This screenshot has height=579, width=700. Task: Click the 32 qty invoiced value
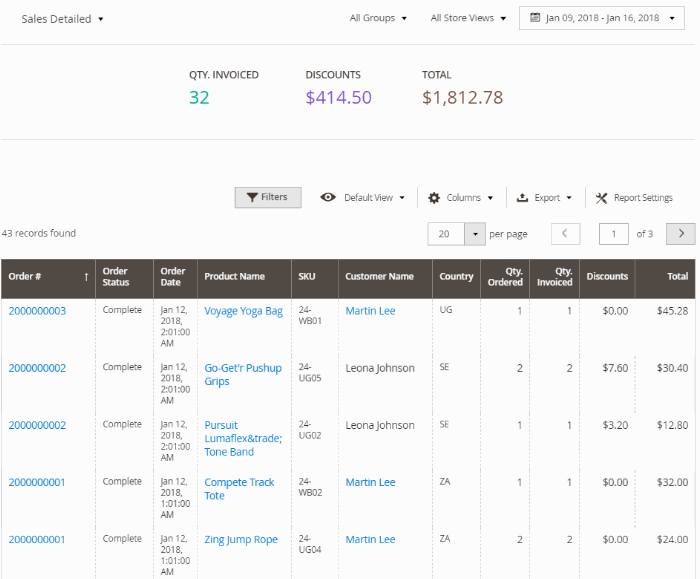click(x=199, y=98)
